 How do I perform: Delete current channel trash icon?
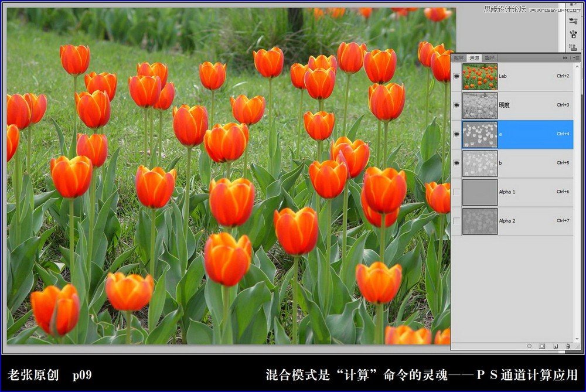(568, 346)
